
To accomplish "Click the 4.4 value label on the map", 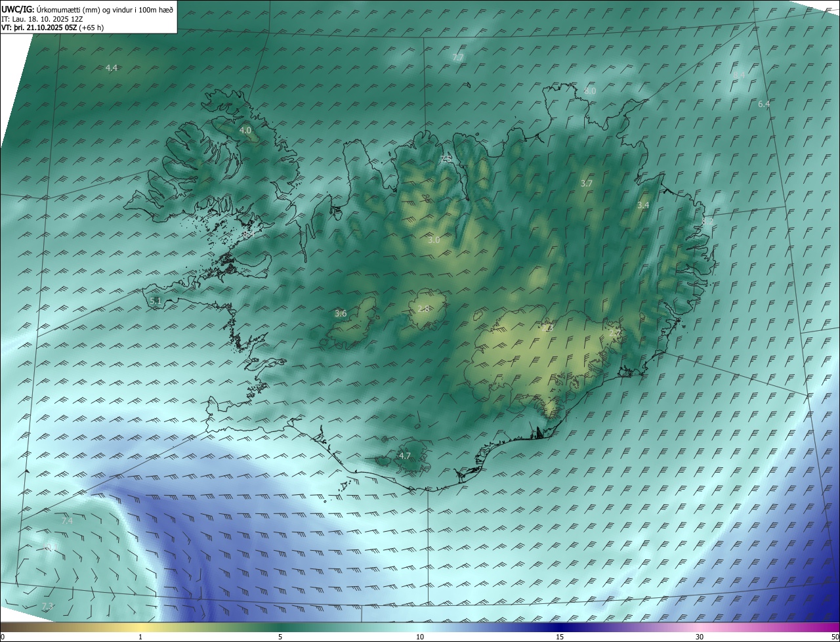I will (112, 68).
